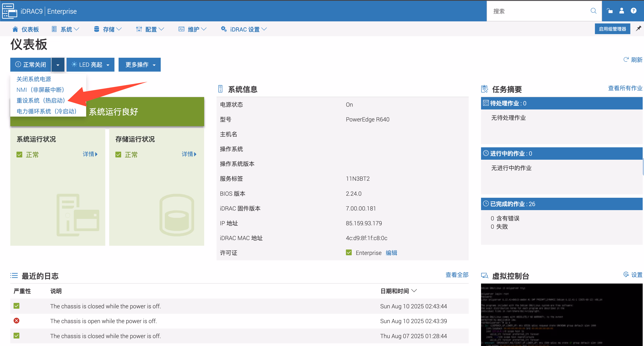The image size is (644, 346).
Task: Click green check of Aug 07 01:28:44 log
Action: coord(16,336)
